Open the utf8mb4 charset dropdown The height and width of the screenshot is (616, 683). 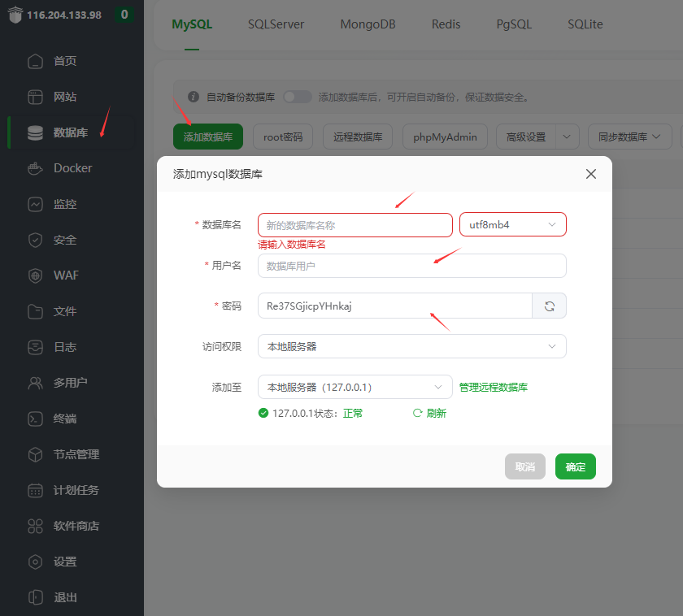click(512, 224)
